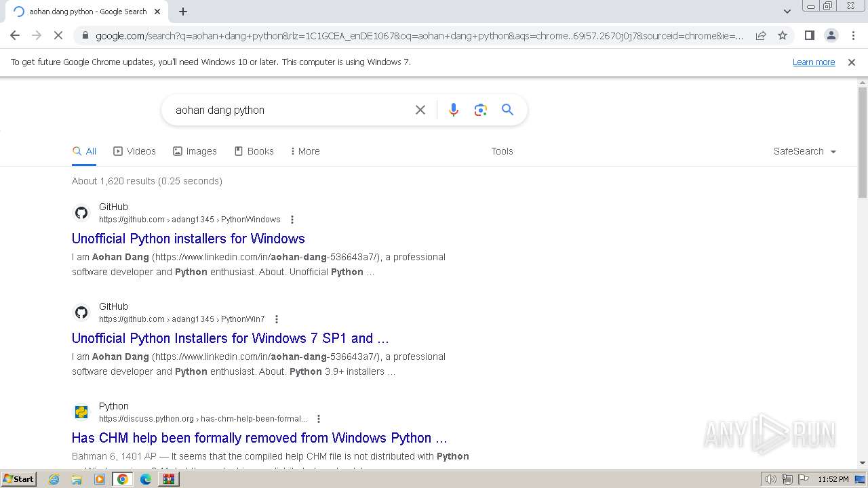Click About 1,620 results text
This screenshot has height=488, width=868.
coord(147,181)
